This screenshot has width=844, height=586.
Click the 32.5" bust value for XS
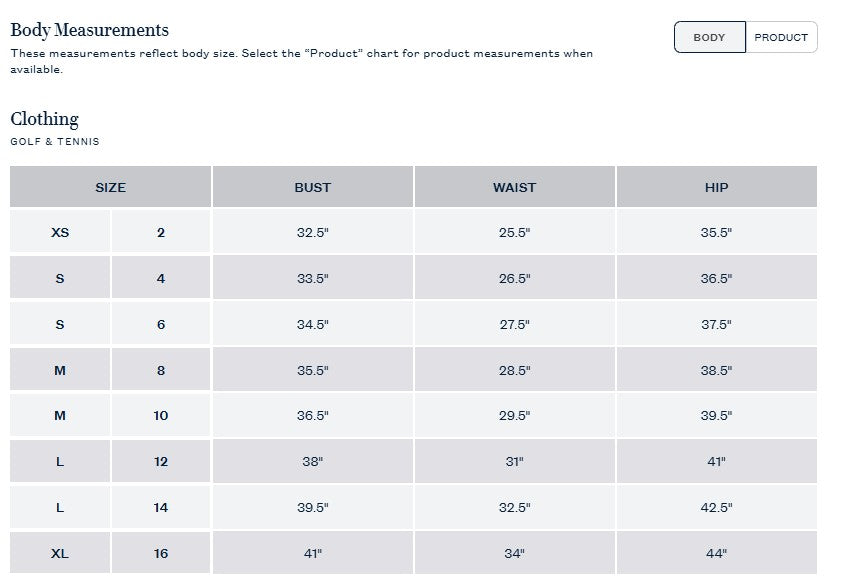click(313, 232)
